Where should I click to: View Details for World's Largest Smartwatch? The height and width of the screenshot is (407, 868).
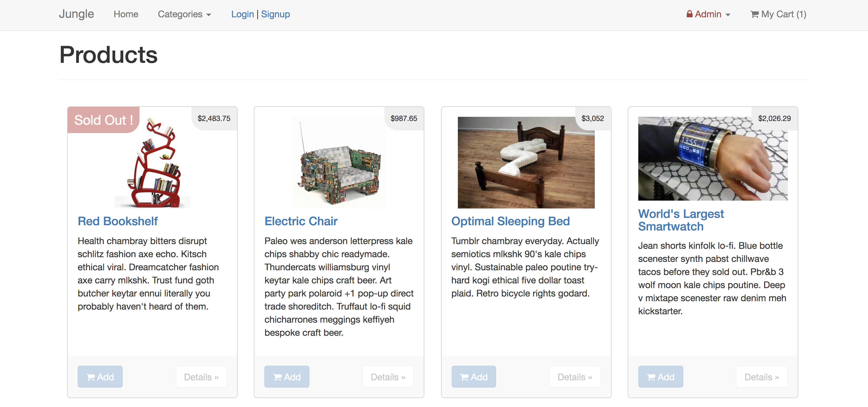[762, 376]
